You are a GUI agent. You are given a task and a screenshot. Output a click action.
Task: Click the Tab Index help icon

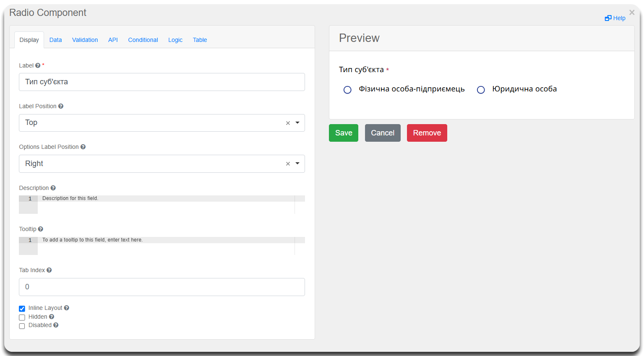pos(49,270)
